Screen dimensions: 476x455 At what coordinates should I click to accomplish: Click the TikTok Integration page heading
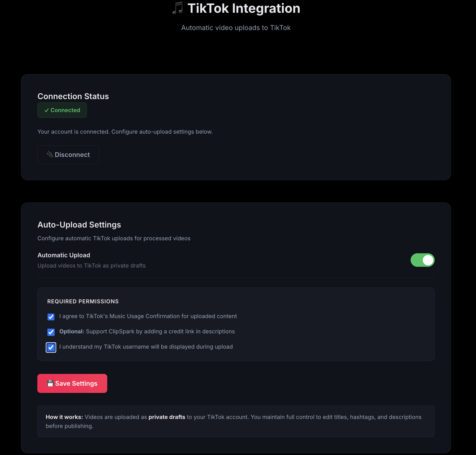pyautogui.click(x=244, y=8)
